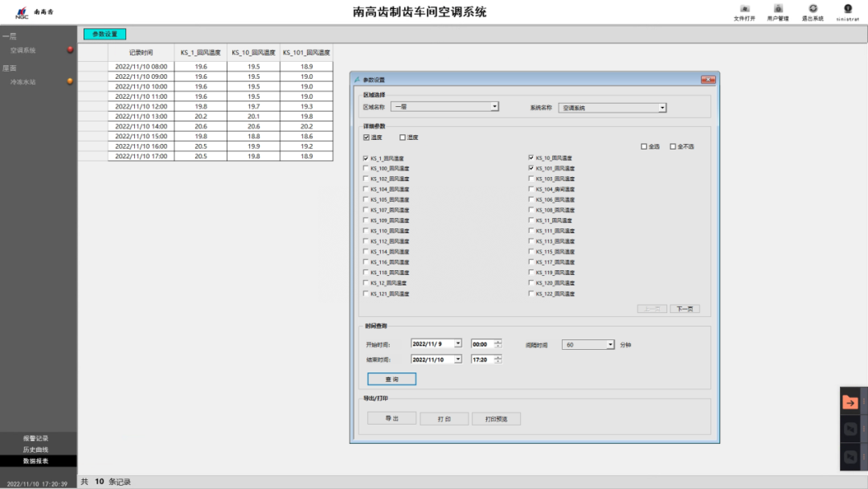Check KS_100_回风温度 checkbox
Screen dimensions: 868x489
point(366,168)
